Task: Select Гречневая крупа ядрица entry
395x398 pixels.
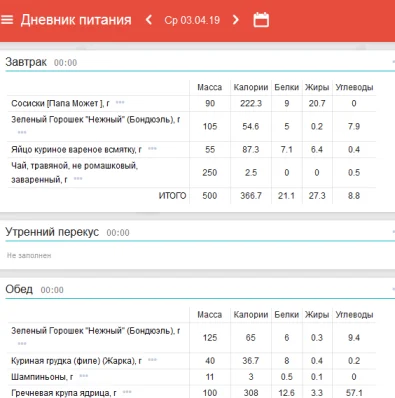Action: (64, 393)
